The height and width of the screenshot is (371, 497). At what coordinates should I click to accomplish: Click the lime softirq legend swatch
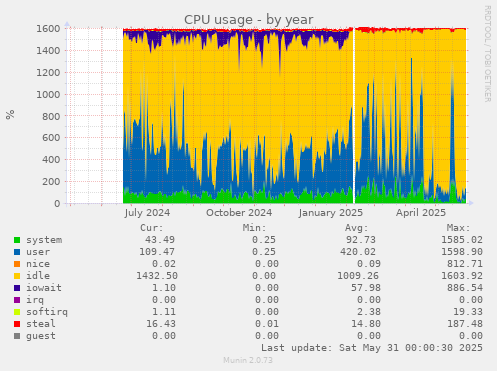[17, 312]
